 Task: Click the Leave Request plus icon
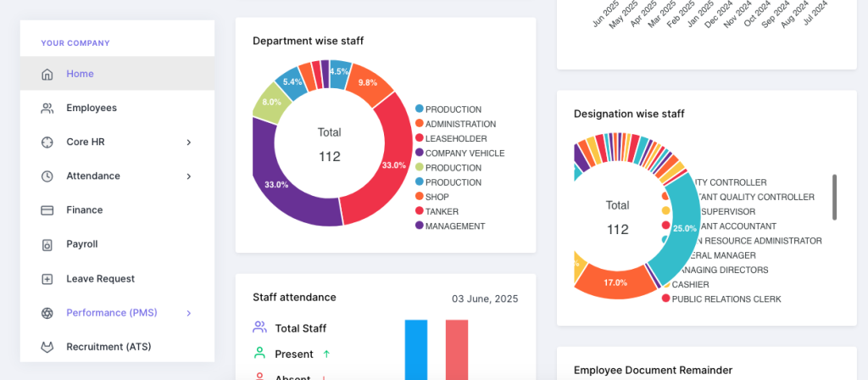tap(47, 279)
